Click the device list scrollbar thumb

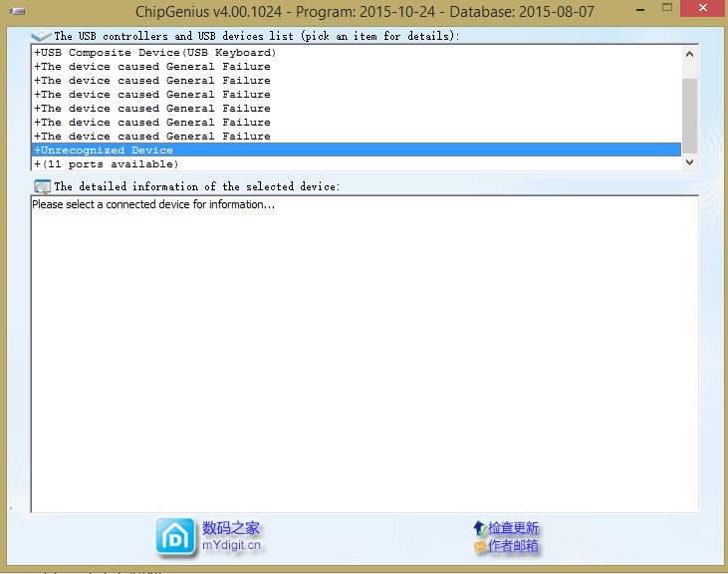[x=689, y=116]
